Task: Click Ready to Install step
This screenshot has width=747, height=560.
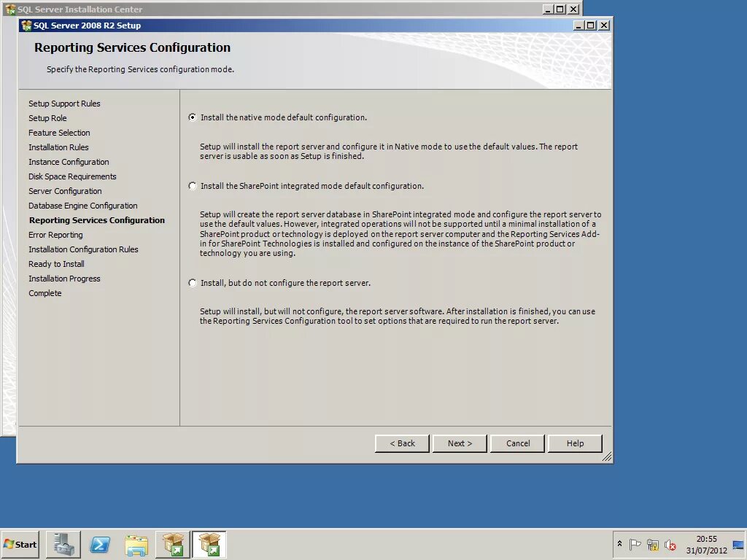Action: click(x=56, y=264)
